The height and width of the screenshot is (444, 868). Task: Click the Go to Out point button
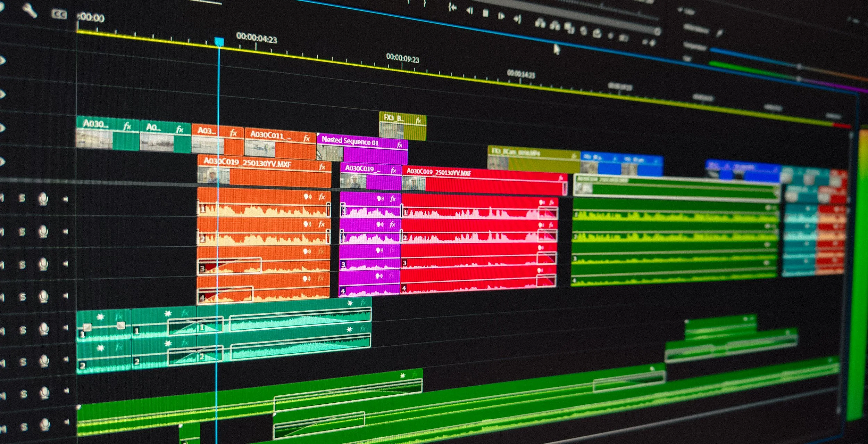[x=517, y=19]
